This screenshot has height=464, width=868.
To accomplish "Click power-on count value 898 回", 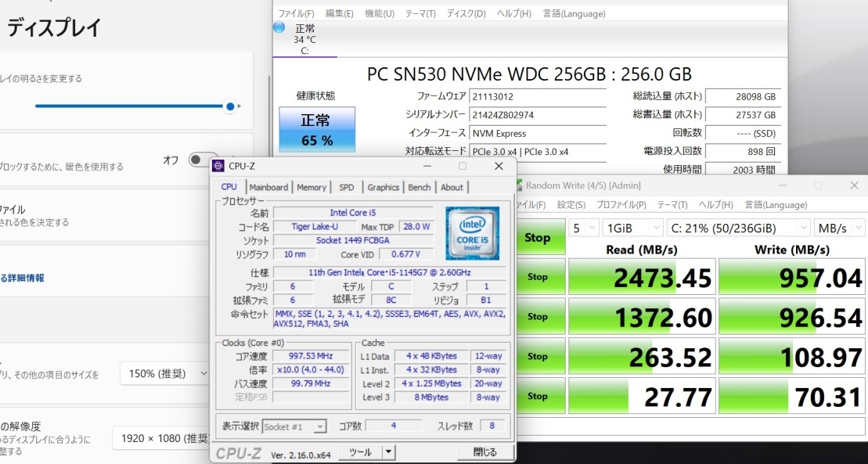I will pos(743,151).
